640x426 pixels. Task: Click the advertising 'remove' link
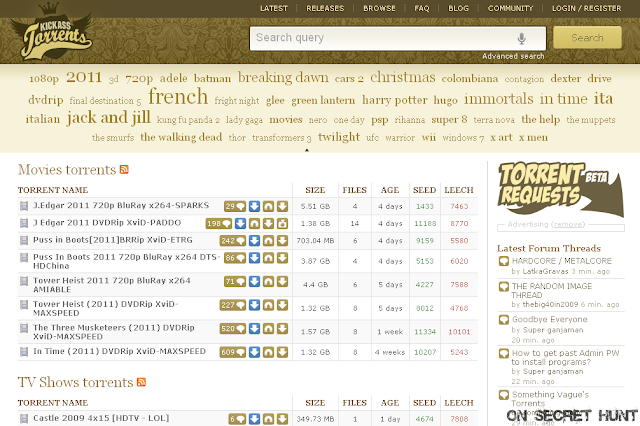[568, 224]
